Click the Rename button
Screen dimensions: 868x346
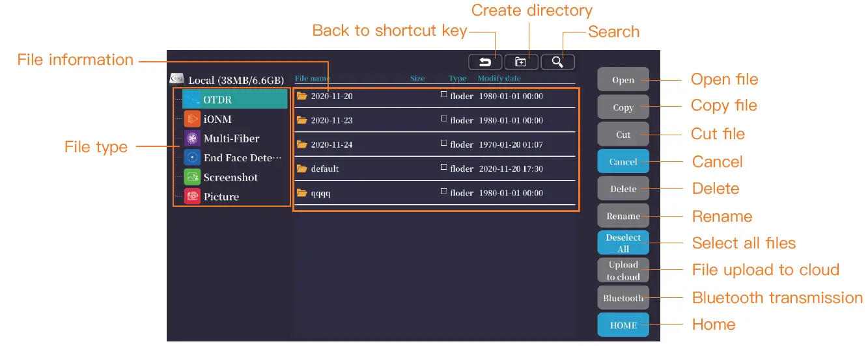623,216
